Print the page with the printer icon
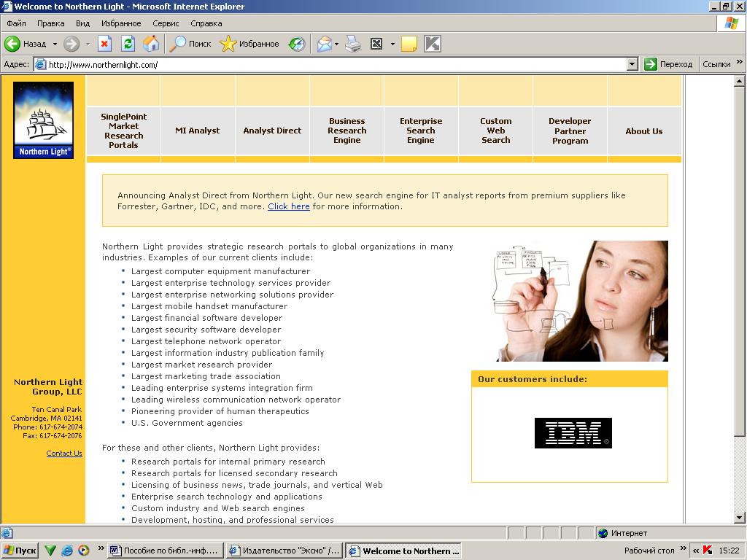Viewport: 747px width, 560px height. [x=353, y=44]
